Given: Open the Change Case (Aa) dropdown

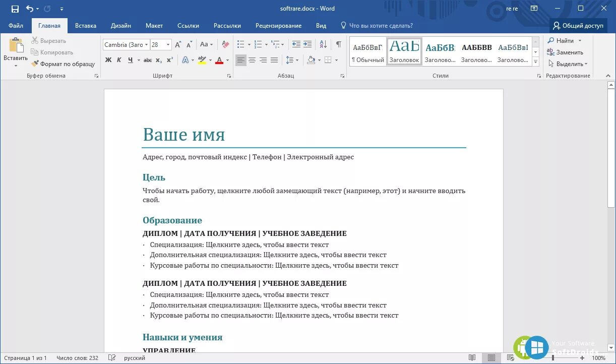Looking at the screenshot, I should [206, 44].
